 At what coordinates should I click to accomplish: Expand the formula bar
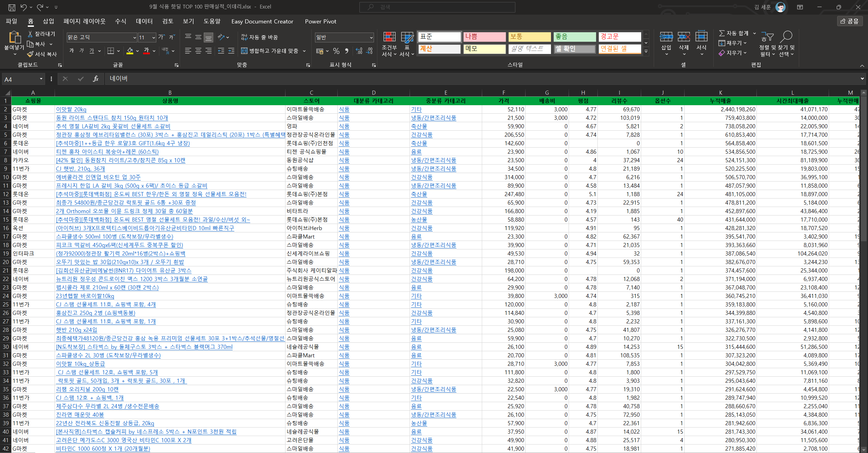pos(862,79)
